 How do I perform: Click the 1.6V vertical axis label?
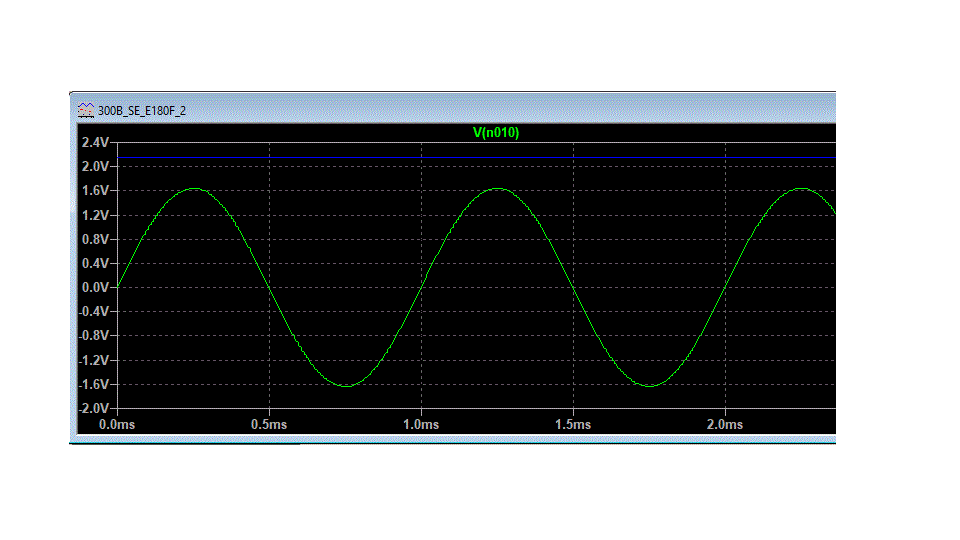click(x=96, y=191)
